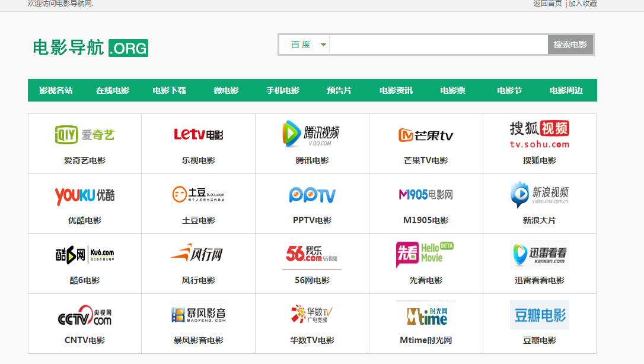
Task: Click the Sohu video logo
Action: (x=539, y=134)
